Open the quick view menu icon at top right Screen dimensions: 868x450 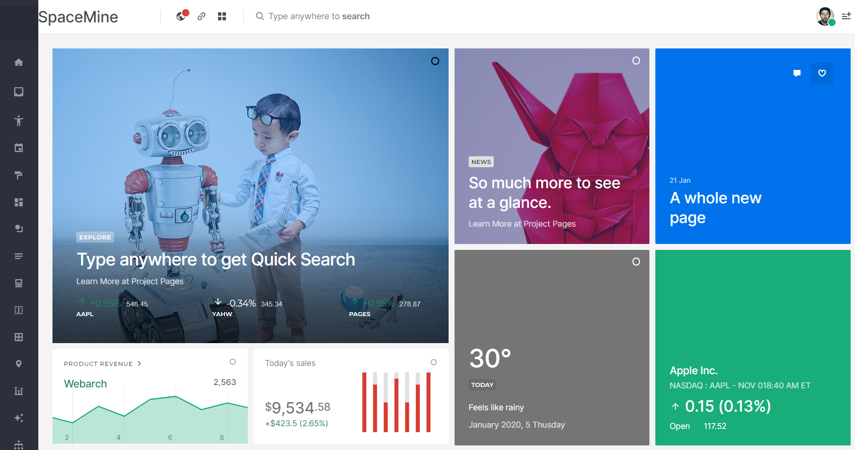point(846,16)
